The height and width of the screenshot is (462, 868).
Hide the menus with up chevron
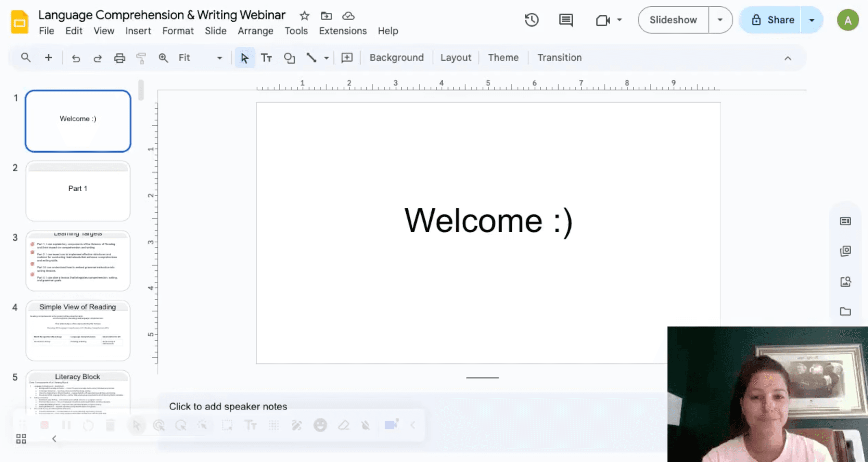[x=788, y=58]
